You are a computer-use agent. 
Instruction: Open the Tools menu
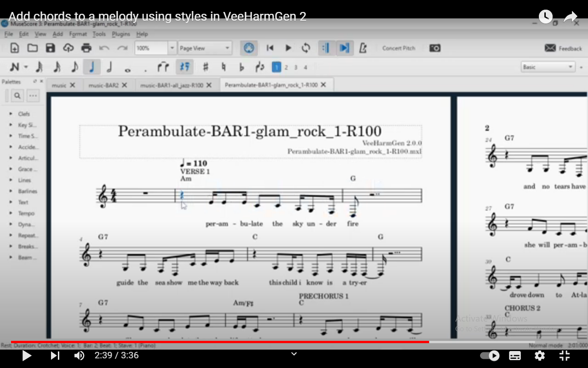coord(99,34)
